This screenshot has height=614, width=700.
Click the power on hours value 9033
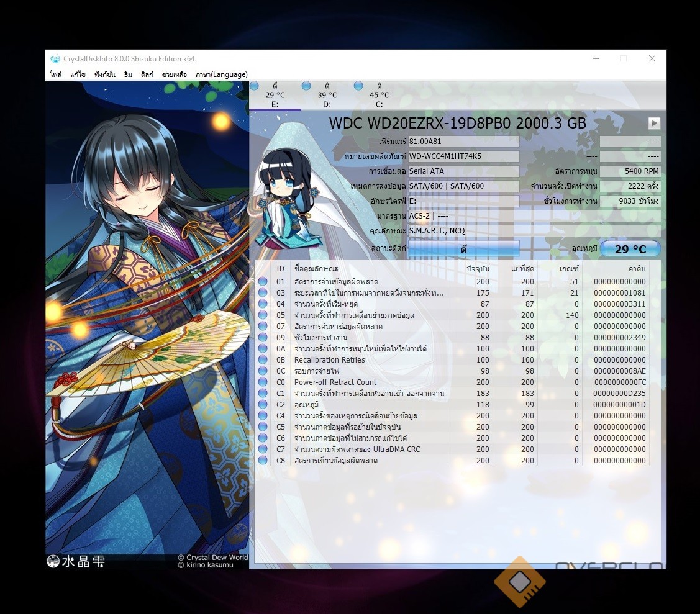630,201
